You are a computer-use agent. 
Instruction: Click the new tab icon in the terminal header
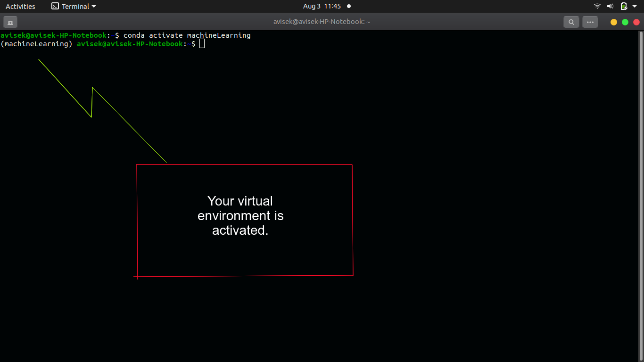point(10,22)
